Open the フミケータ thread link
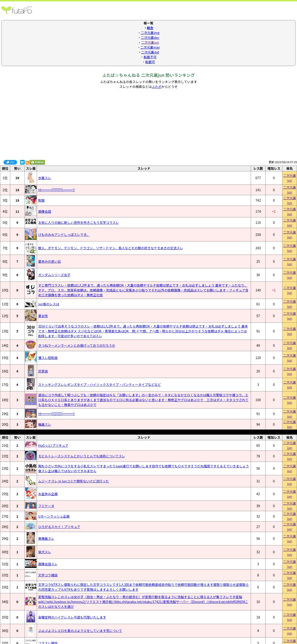The image size is (297, 644). coord(46,506)
